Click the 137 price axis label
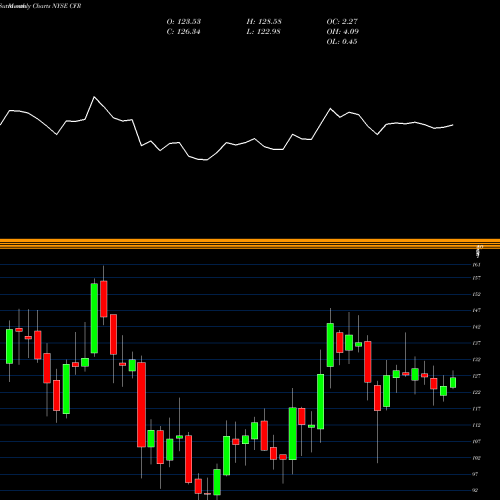 pyautogui.click(x=477, y=343)
